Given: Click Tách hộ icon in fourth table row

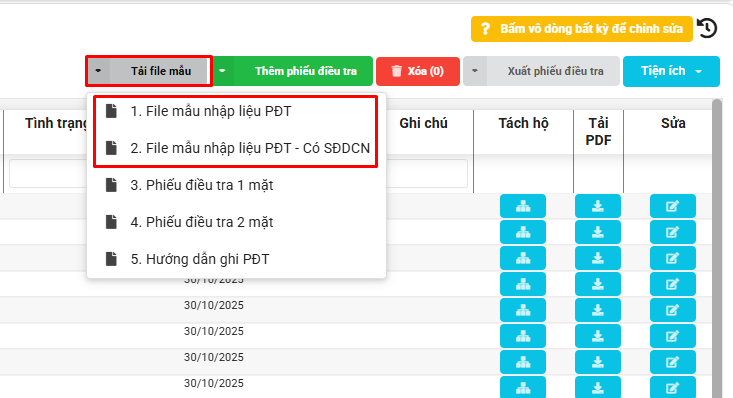Looking at the screenshot, I should coord(523,284).
